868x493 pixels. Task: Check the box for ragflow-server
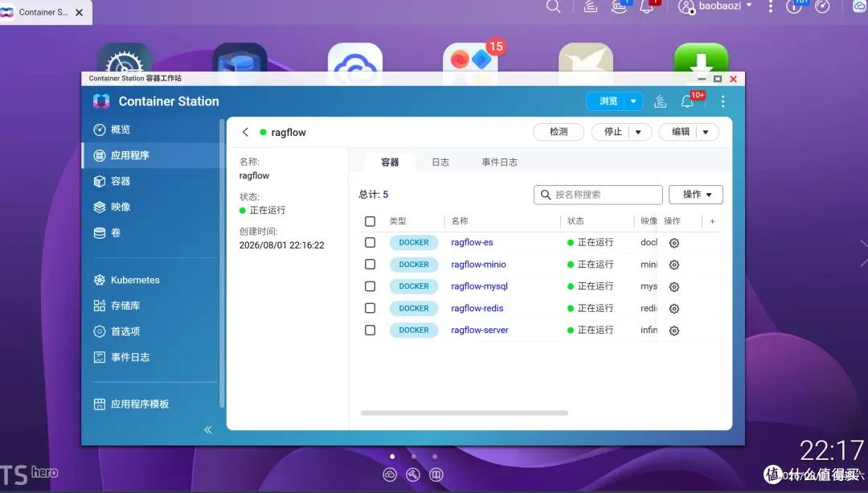pyautogui.click(x=370, y=331)
